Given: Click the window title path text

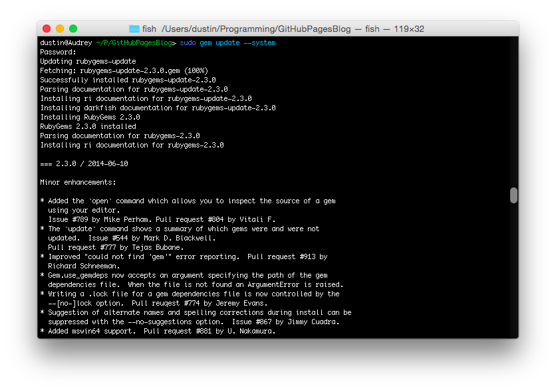Looking at the screenshot, I should coord(283,29).
